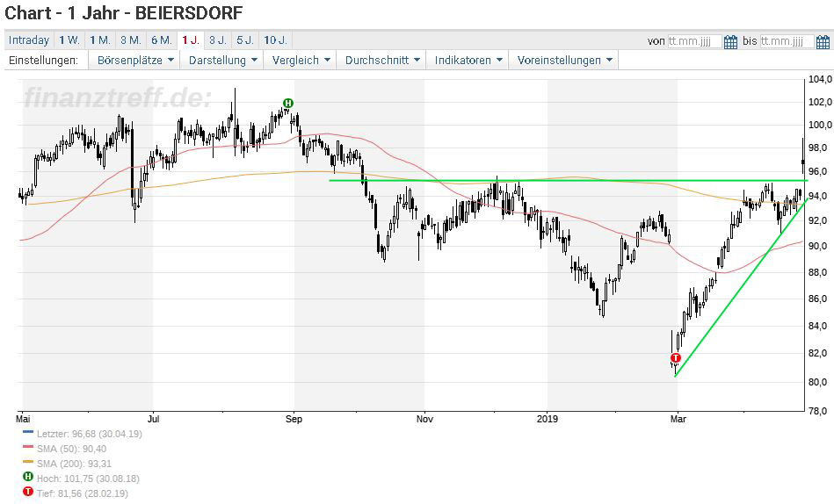834x504 pixels.
Task: Click the 'bis' end date input field
Action: (787, 41)
